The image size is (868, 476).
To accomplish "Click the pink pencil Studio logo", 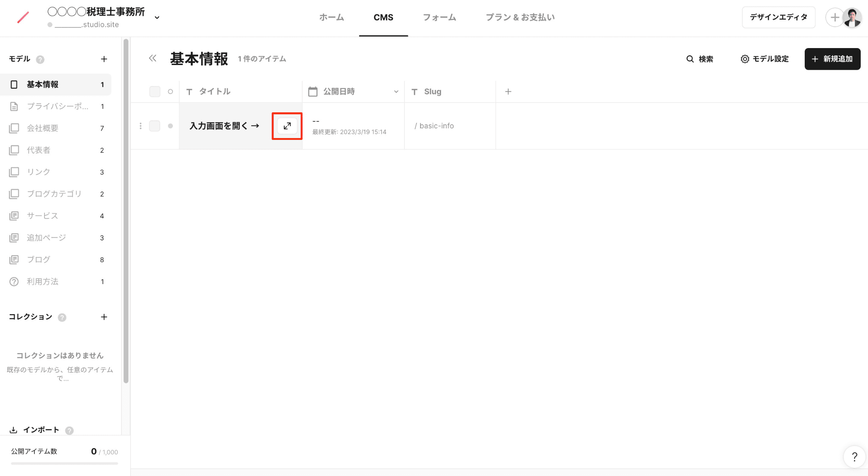I will coord(23,17).
